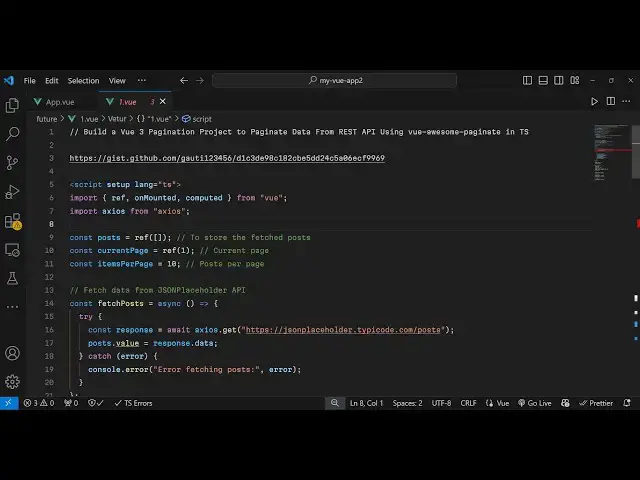The width and height of the screenshot is (640, 480).
Task: Change indentation via Spaces: 2
Action: click(x=407, y=403)
